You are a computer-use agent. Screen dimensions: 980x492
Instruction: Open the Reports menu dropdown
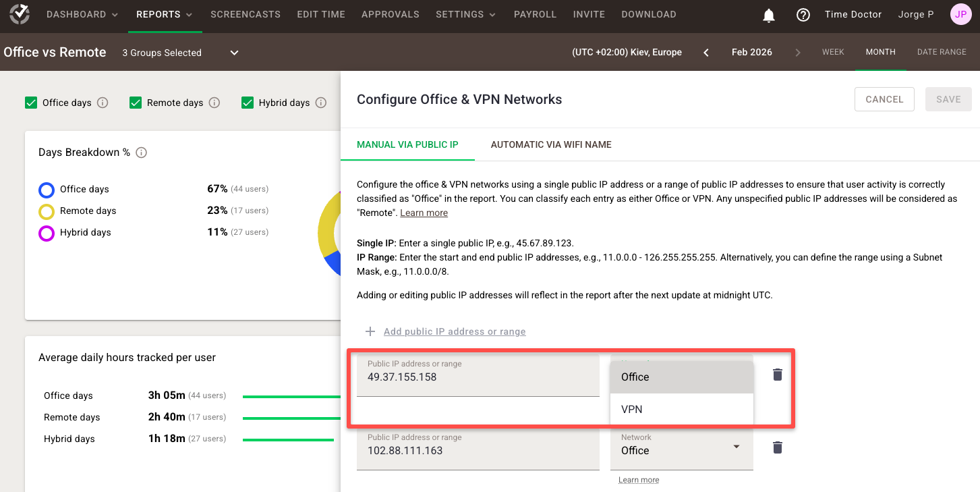pos(165,14)
